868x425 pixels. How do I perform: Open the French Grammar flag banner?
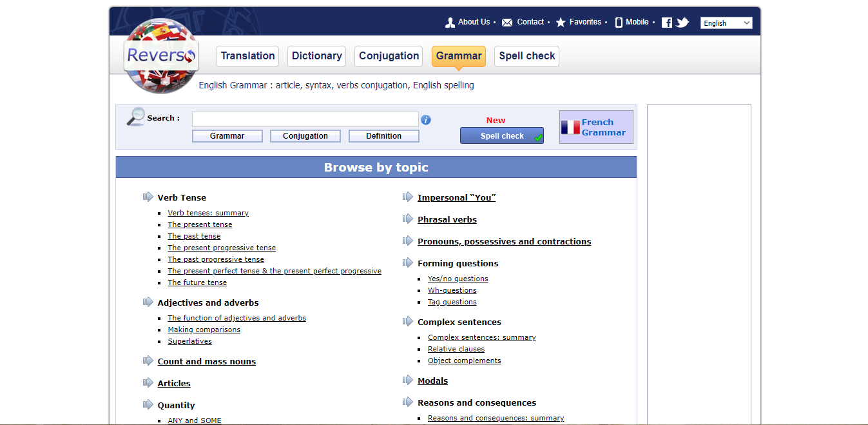tap(596, 127)
